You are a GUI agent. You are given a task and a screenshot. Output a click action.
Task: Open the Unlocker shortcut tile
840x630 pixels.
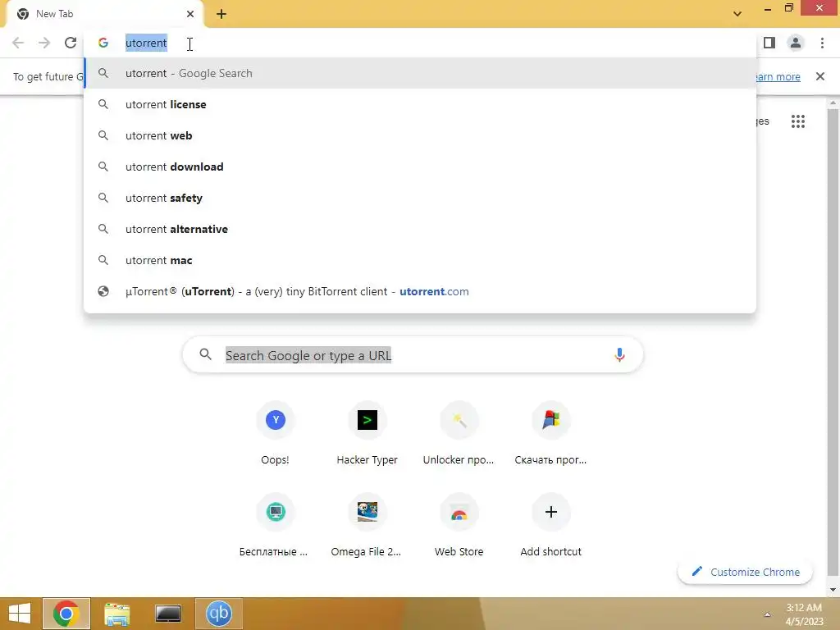(x=459, y=433)
